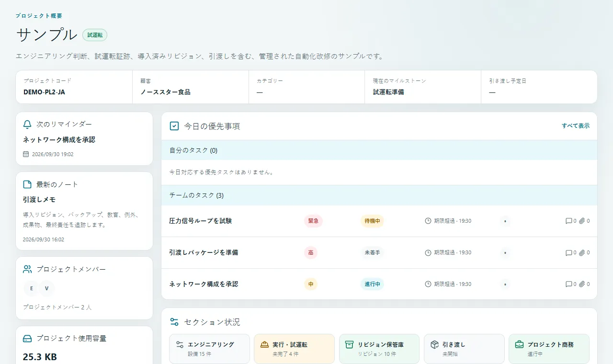Screen dimensions: 613x364
Task: Collapse the 自分のタスク (0) group header
Action: 379,150
